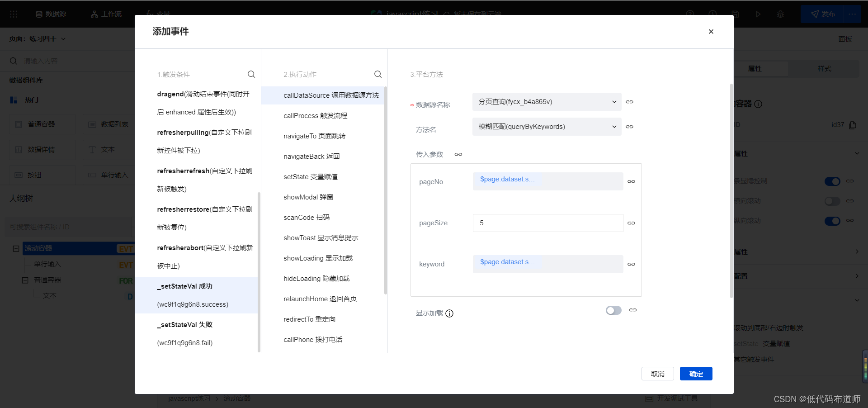This screenshot has width=868, height=408.
Task: Click the pageNo expression field
Action: tap(548, 181)
